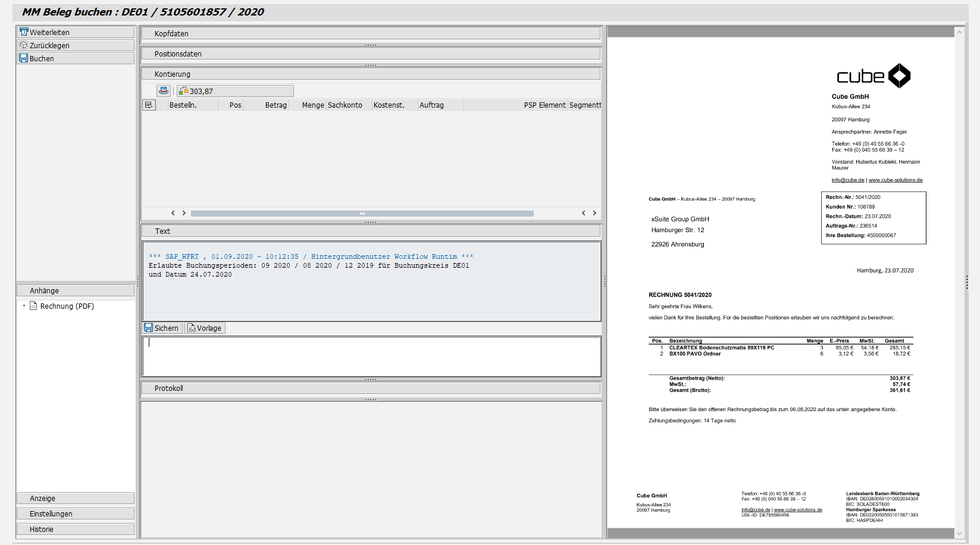This screenshot has height=545, width=980.
Task: Click the balance check icon beside amount 303,87
Action: pyautogui.click(x=183, y=90)
